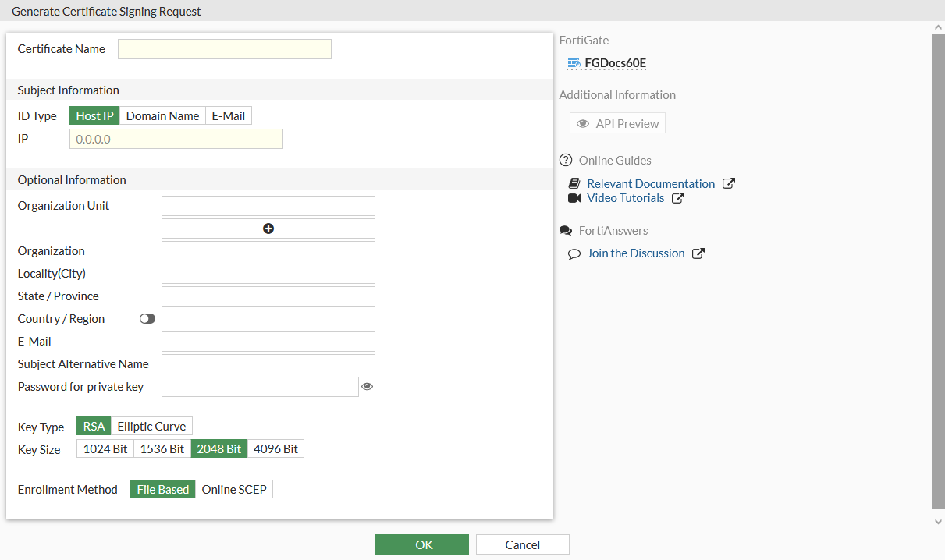The height and width of the screenshot is (560, 945).
Task: Select the 4096 Bit key size
Action: point(275,448)
